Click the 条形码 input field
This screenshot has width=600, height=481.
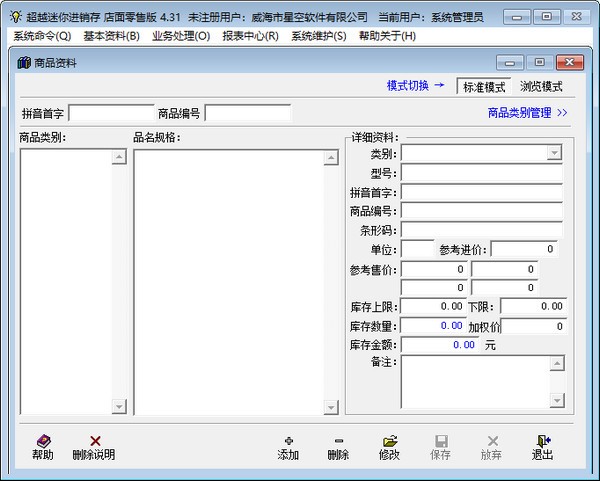coord(481,230)
